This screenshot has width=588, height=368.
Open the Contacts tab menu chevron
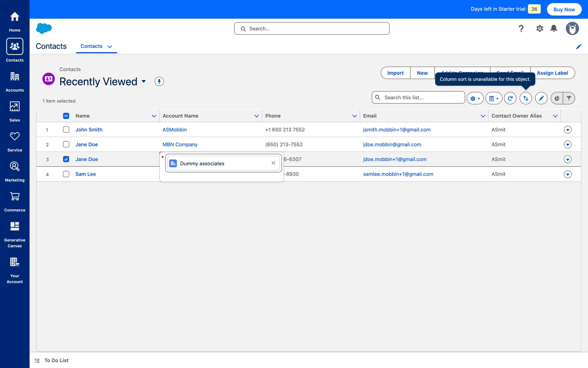tap(110, 47)
